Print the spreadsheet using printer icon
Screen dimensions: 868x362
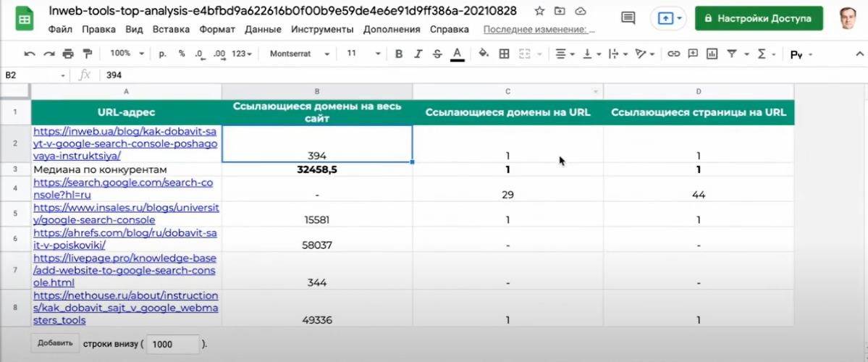[x=68, y=54]
